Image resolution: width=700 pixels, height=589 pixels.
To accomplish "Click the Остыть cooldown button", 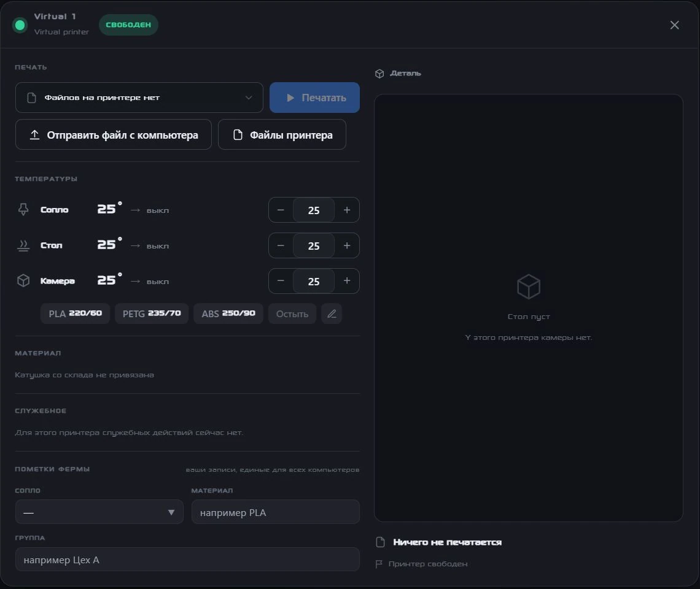I will pyautogui.click(x=292, y=314).
